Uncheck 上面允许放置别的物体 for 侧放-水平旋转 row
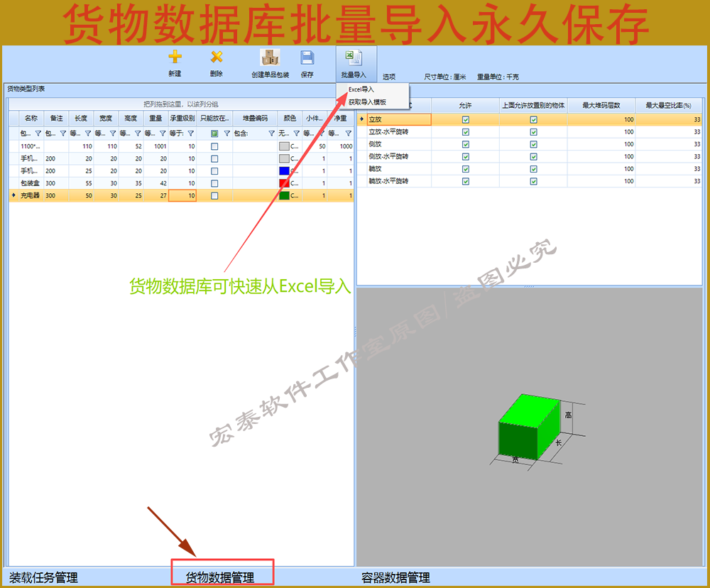The height and width of the screenshot is (588, 710). pos(533,156)
